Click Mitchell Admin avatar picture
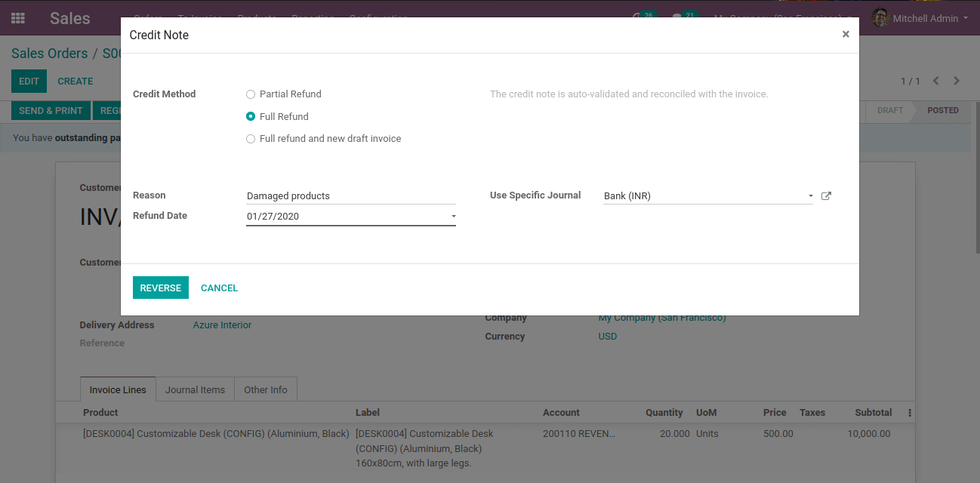 pos(880,18)
